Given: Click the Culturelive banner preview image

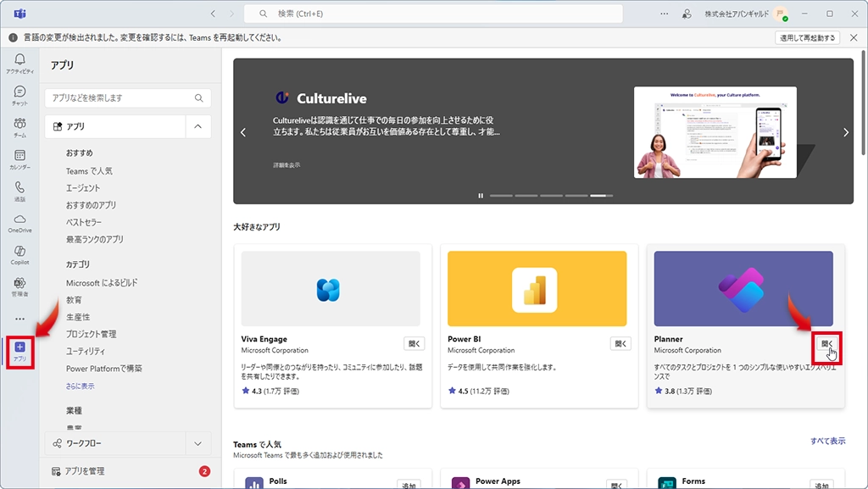Looking at the screenshot, I should click(715, 132).
